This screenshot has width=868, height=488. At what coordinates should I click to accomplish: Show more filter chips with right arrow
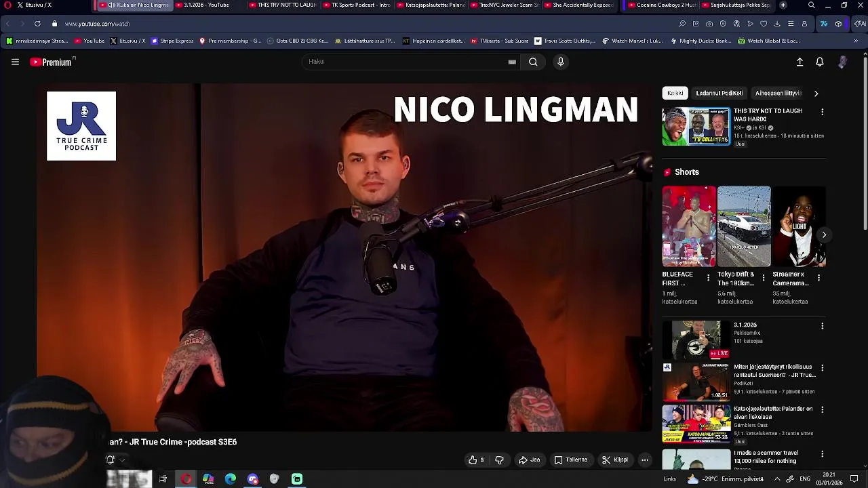[x=816, y=94]
